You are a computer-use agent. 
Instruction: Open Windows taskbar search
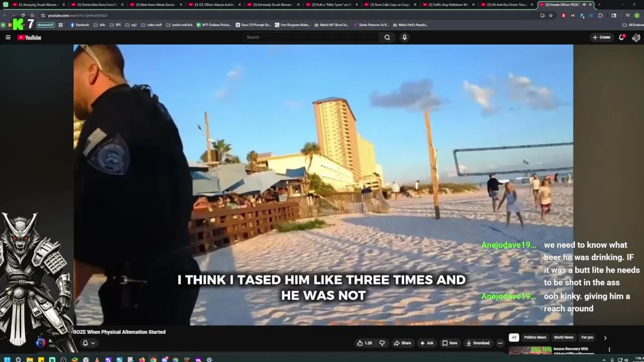18,359
